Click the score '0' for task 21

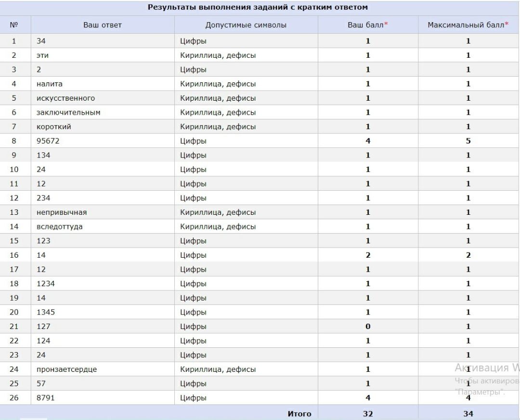(x=368, y=327)
